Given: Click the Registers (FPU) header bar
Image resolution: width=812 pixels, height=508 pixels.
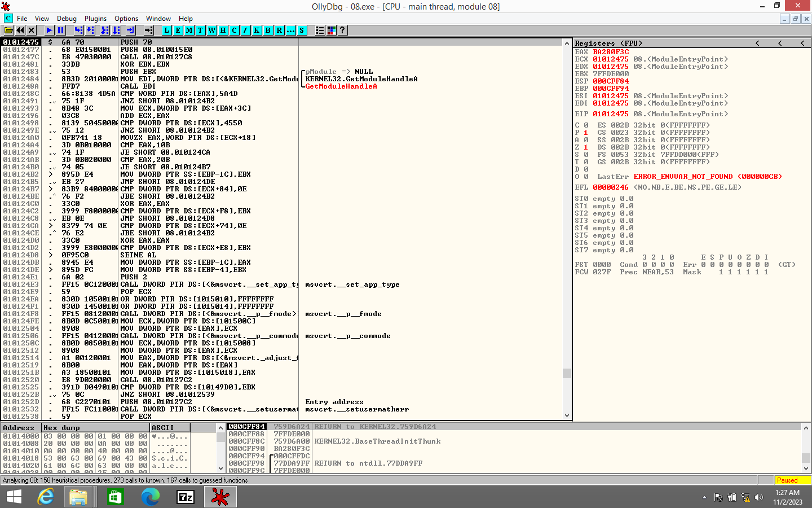Looking at the screenshot, I should coord(692,43).
